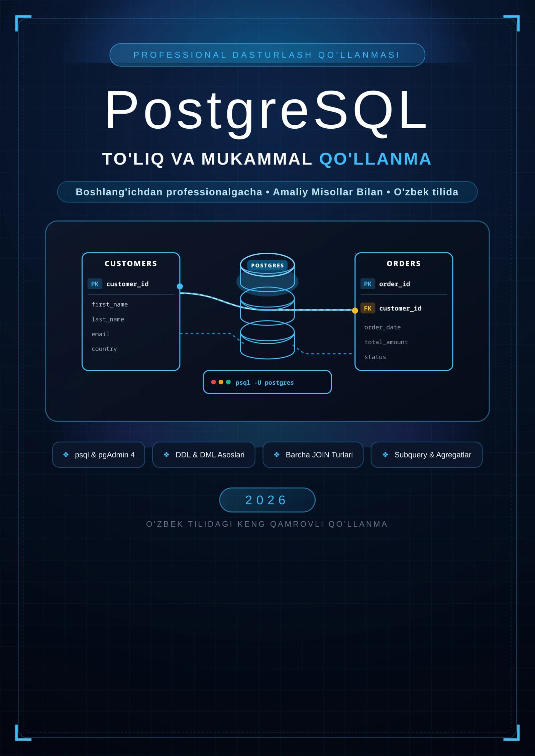Click the orange FK badge in ORDERS

(x=367, y=308)
